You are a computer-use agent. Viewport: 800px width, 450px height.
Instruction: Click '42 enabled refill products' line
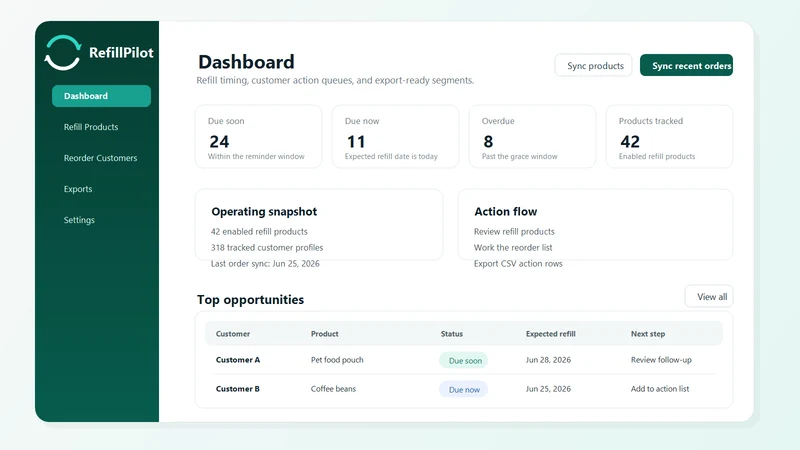point(259,232)
